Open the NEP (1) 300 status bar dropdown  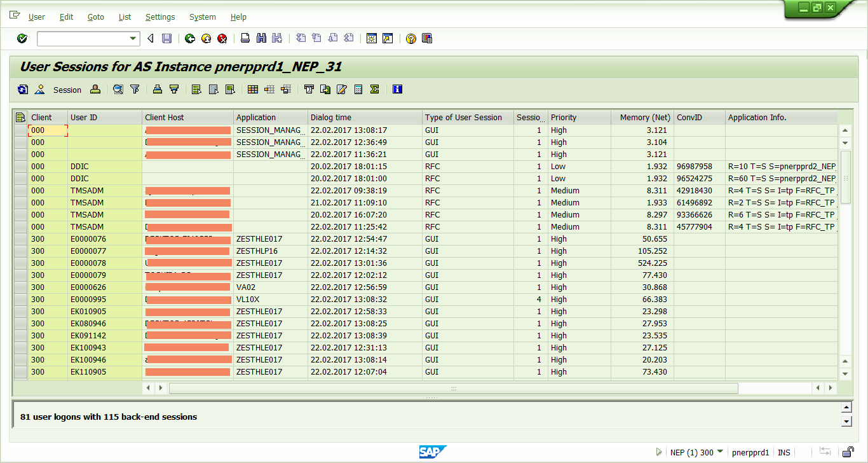(x=720, y=452)
